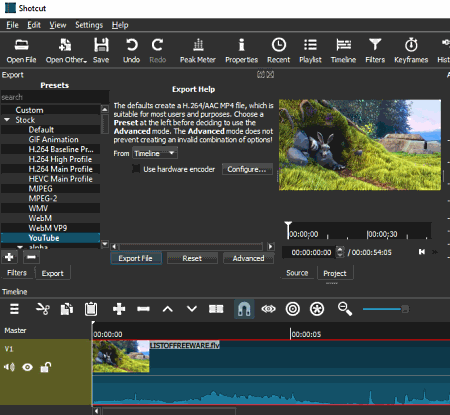This screenshot has width=450, height=415.
Task: Remove preset with minus button
Action: click(x=31, y=257)
